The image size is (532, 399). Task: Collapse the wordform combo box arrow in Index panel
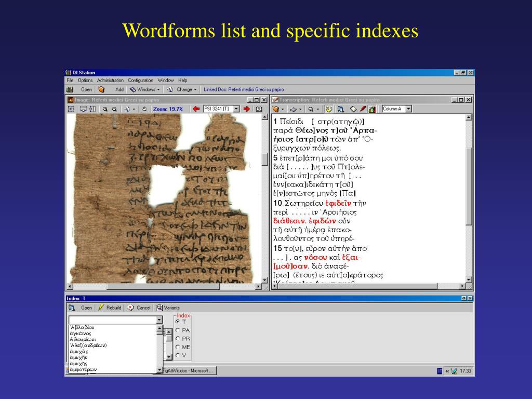(x=159, y=320)
